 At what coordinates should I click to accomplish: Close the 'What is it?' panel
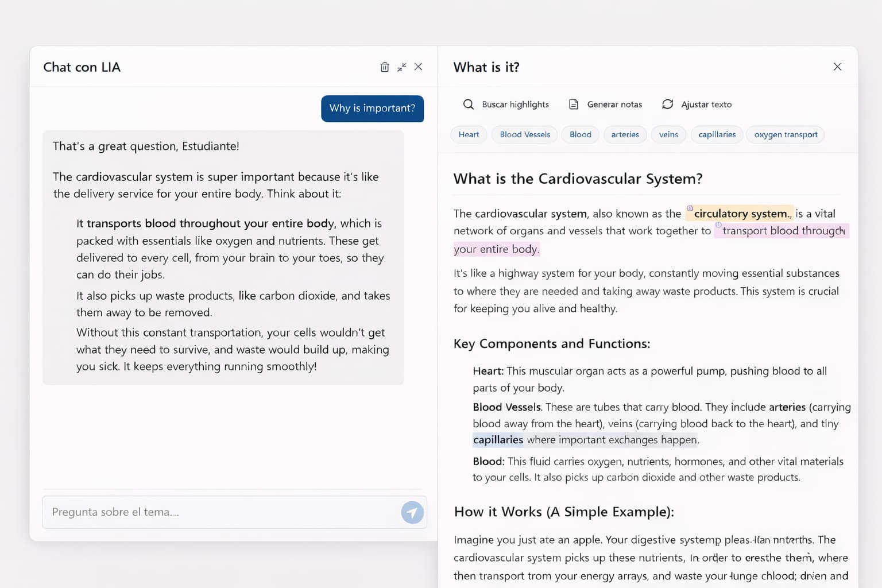(837, 67)
